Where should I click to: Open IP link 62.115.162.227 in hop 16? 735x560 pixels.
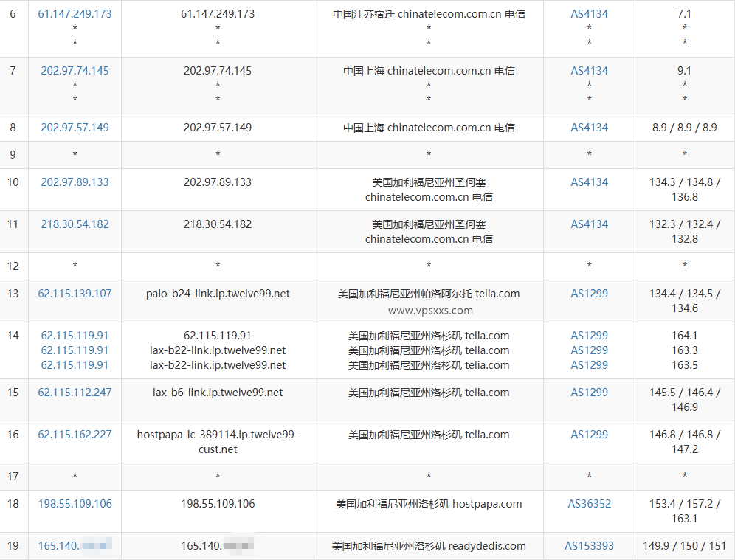pos(75,435)
